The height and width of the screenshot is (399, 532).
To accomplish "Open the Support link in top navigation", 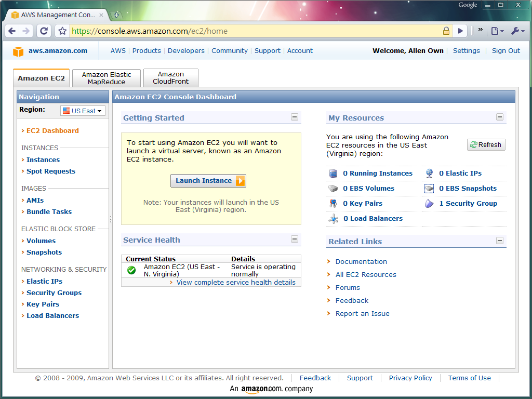I will coord(268,51).
